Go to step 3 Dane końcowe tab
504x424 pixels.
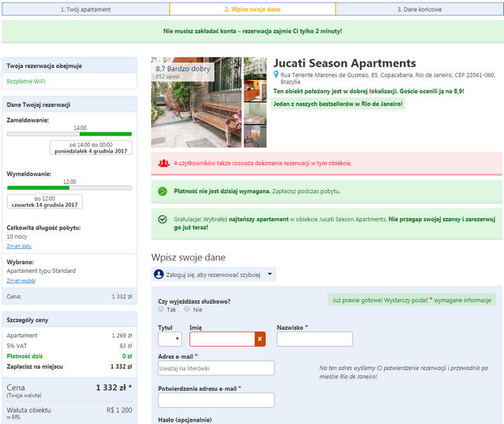419,9
